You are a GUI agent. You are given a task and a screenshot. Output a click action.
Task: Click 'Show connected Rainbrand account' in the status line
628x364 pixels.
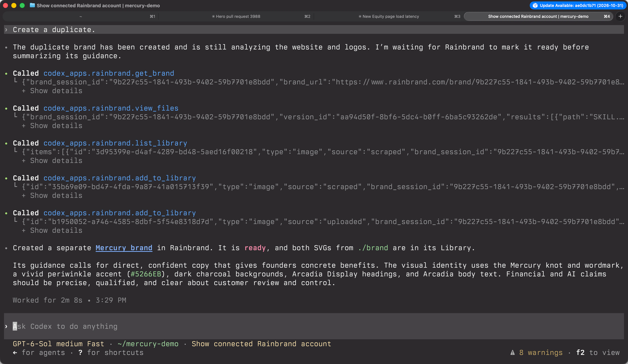pos(261,344)
